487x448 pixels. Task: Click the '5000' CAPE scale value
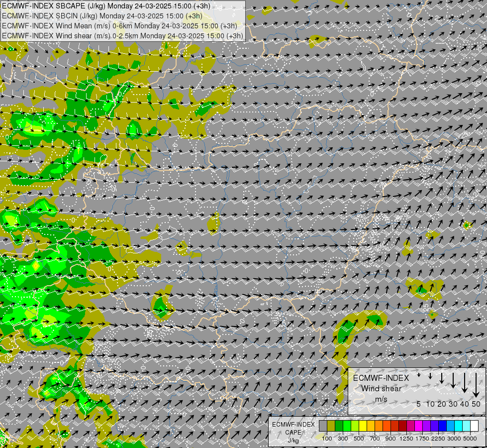(x=470, y=439)
